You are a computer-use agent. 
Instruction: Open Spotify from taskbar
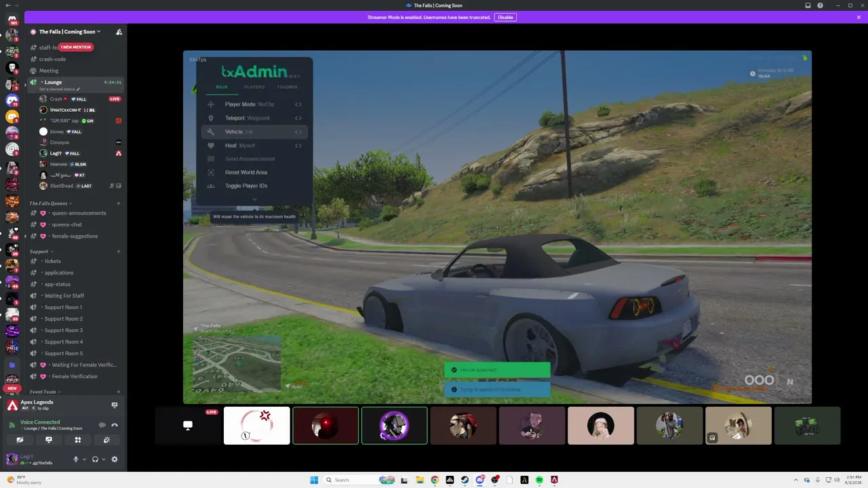(539, 480)
